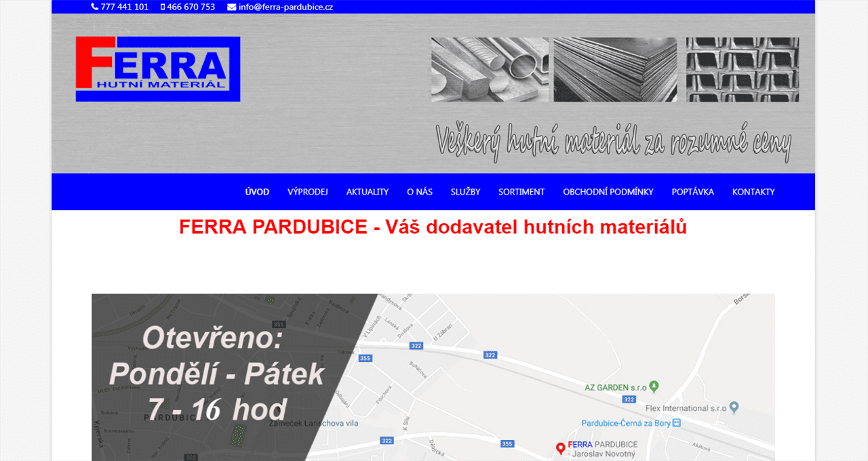Click the Pardubice-Černá za Bory station label
This screenshot has width=868, height=461.
(626, 424)
